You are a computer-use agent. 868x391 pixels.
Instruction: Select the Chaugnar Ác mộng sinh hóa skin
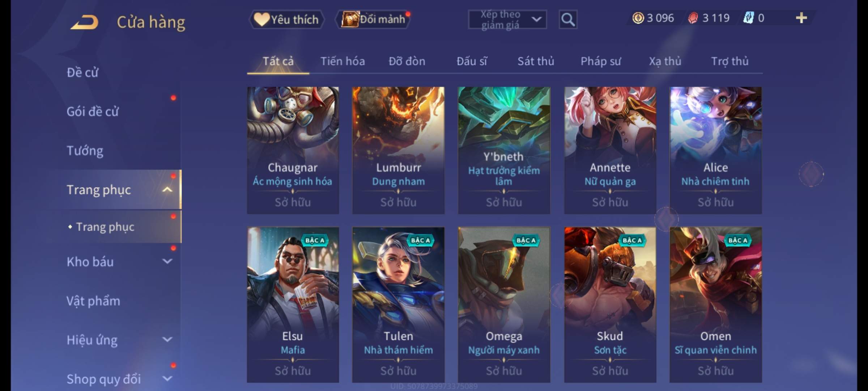pyautogui.click(x=293, y=150)
